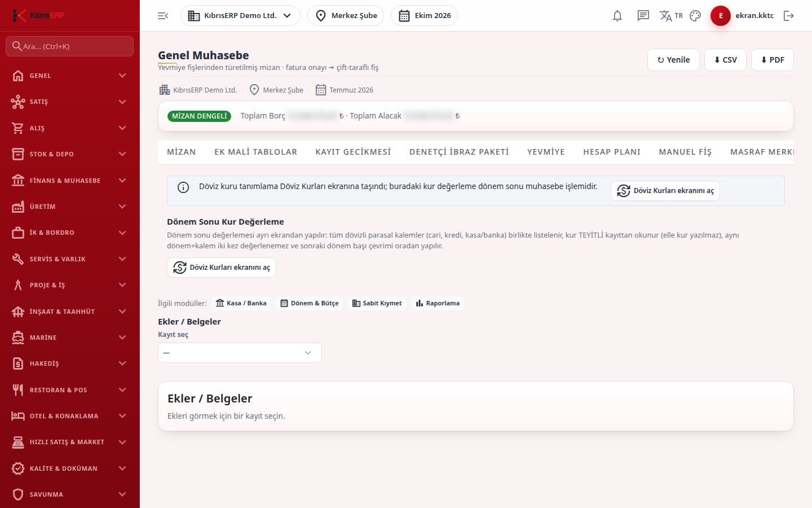
Task: Open the Raporlama related module
Action: click(x=438, y=303)
